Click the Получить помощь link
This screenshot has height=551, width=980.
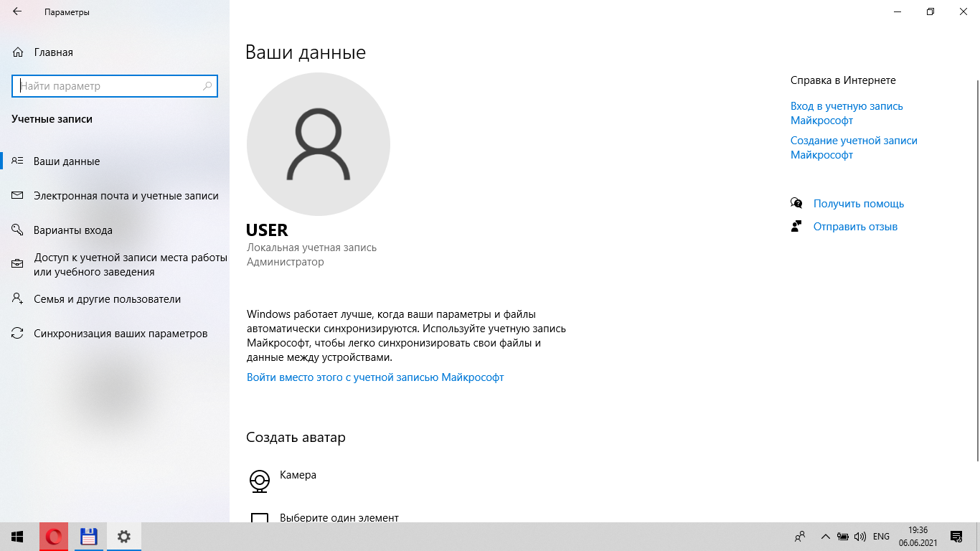[858, 204]
